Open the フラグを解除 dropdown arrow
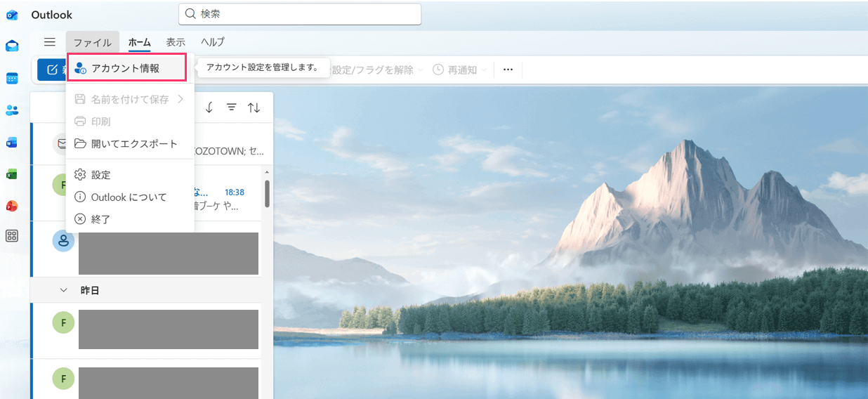The width and height of the screenshot is (868, 399). tap(421, 70)
